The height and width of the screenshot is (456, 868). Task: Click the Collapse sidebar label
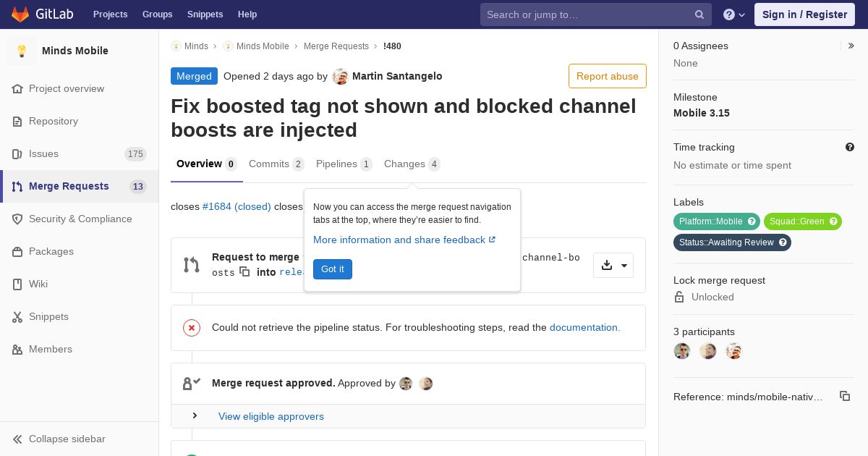(67, 439)
